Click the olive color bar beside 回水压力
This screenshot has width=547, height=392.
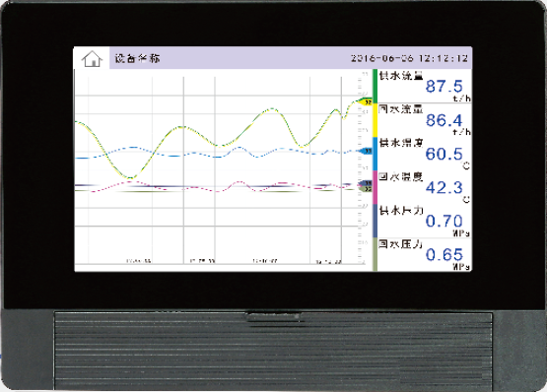376,254
